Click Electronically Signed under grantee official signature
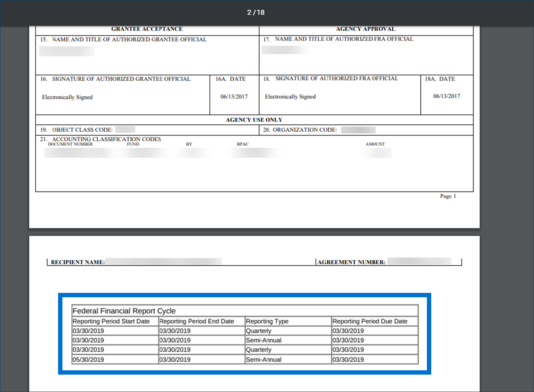This screenshot has width=534, height=392. tap(67, 97)
